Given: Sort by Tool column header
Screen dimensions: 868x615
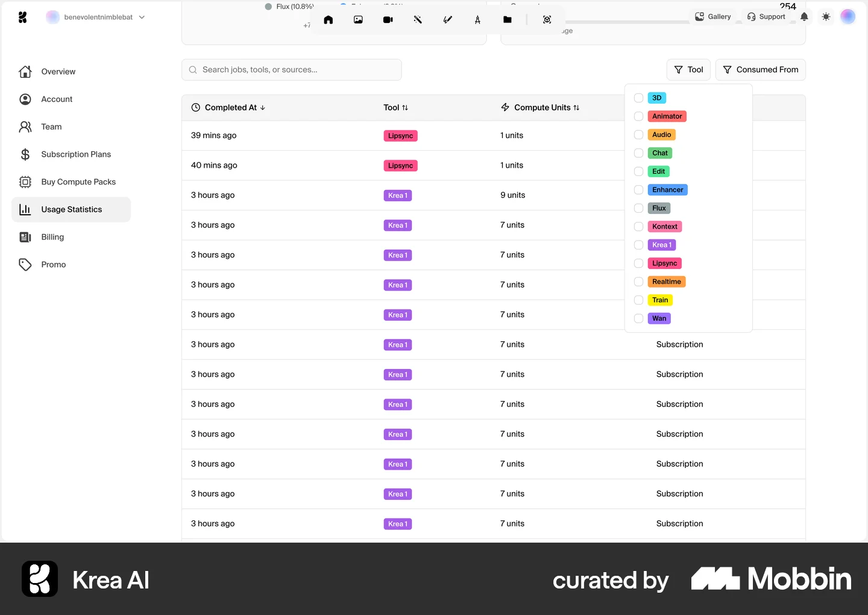Looking at the screenshot, I should point(395,108).
